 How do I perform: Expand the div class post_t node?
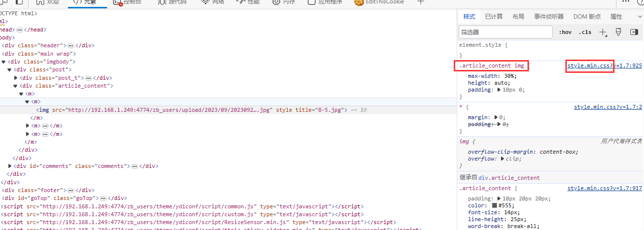[x=16, y=78]
